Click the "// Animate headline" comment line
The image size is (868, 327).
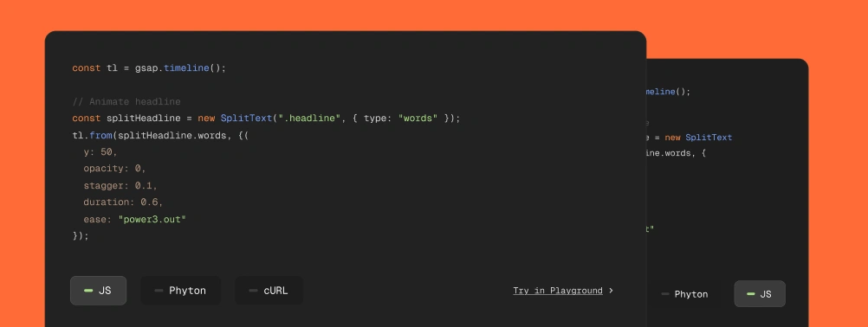(x=126, y=101)
